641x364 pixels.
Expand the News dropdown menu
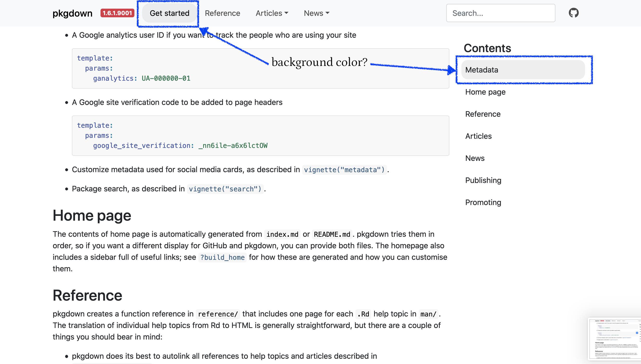316,13
